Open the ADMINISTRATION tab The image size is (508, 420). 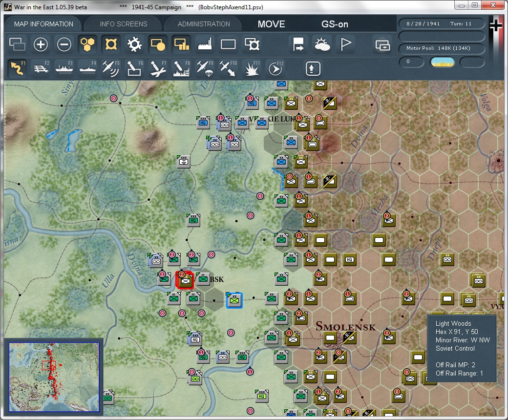pos(204,24)
